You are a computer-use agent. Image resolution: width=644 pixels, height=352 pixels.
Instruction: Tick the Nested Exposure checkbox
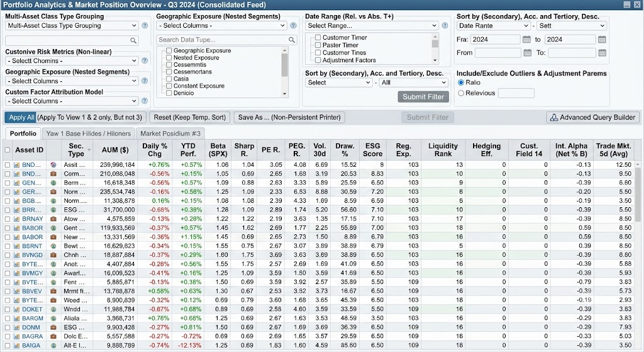[169, 57]
